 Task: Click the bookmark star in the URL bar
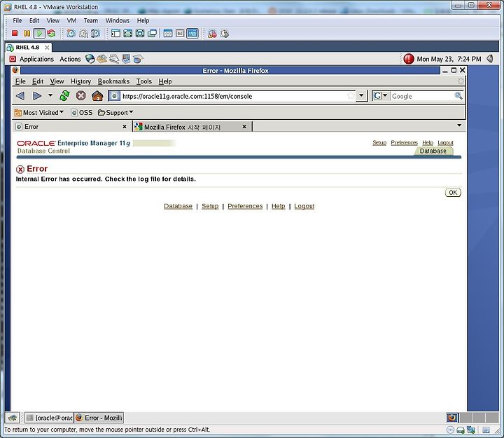click(351, 96)
